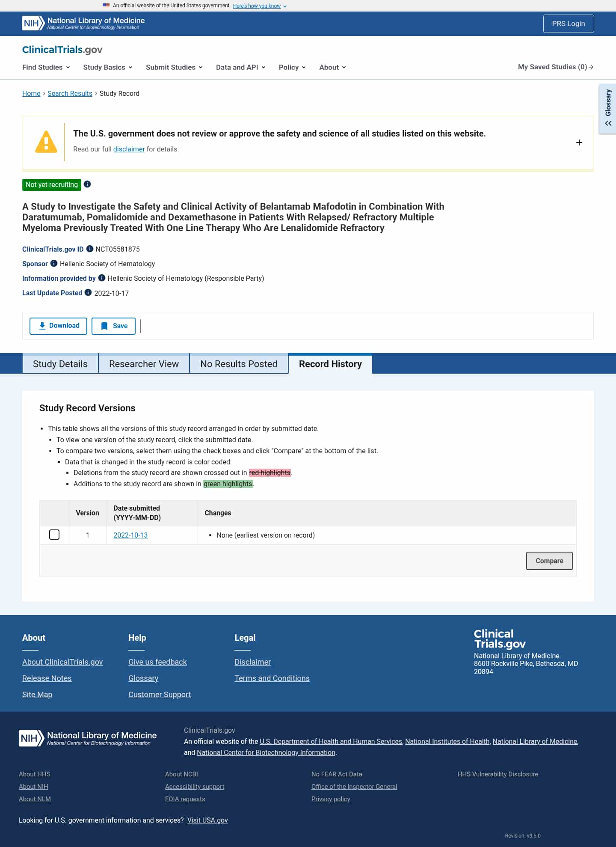Expand the Submit Studies menu

[174, 67]
